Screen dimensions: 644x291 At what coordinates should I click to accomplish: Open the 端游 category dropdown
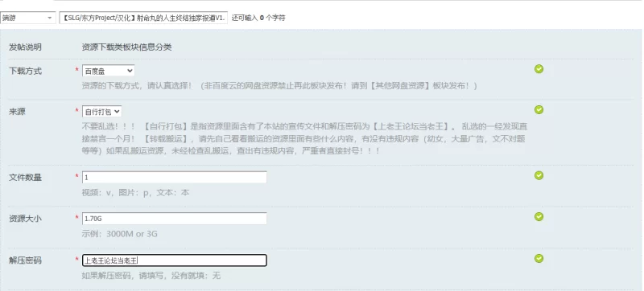28,18
